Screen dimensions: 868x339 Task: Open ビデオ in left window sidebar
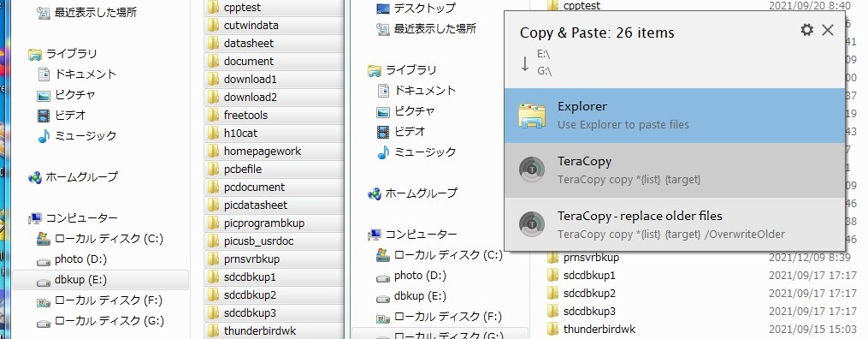[62, 116]
